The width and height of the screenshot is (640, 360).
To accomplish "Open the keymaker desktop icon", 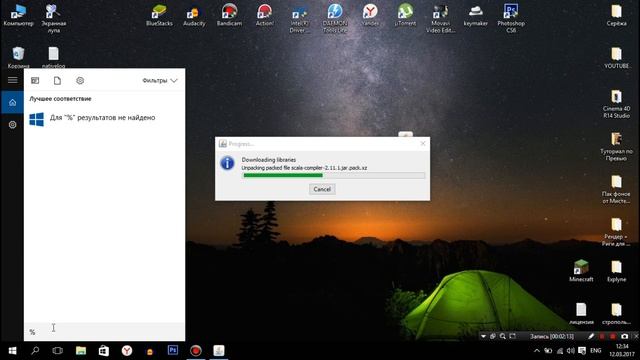I will (x=476, y=15).
